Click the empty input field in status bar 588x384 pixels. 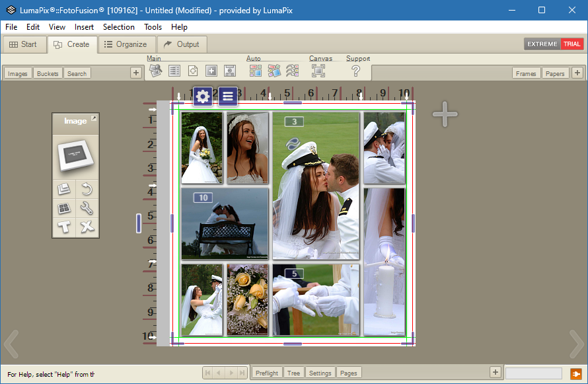[x=534, y=373]
